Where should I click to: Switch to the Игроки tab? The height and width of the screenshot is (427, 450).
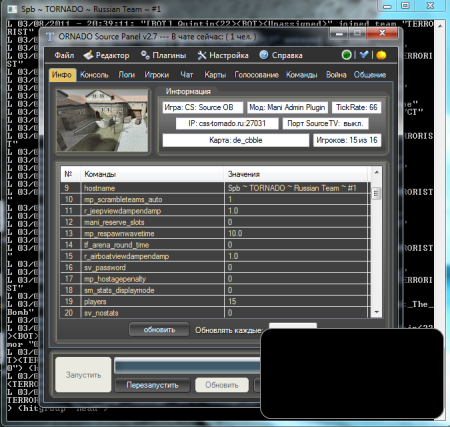[157, 75]
